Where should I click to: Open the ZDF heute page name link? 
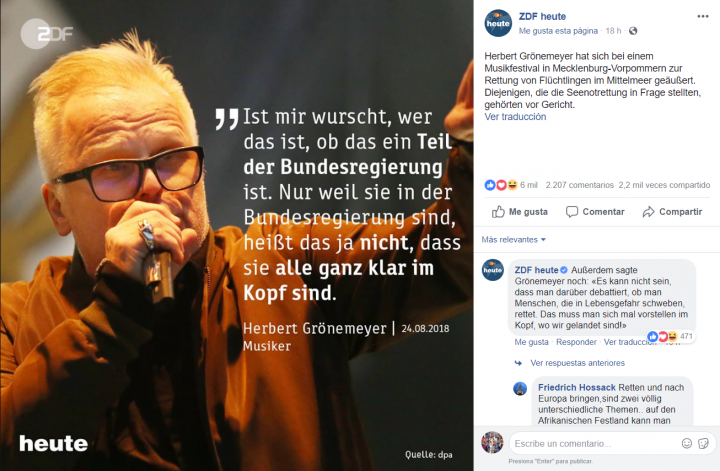[x=542, y=17]
